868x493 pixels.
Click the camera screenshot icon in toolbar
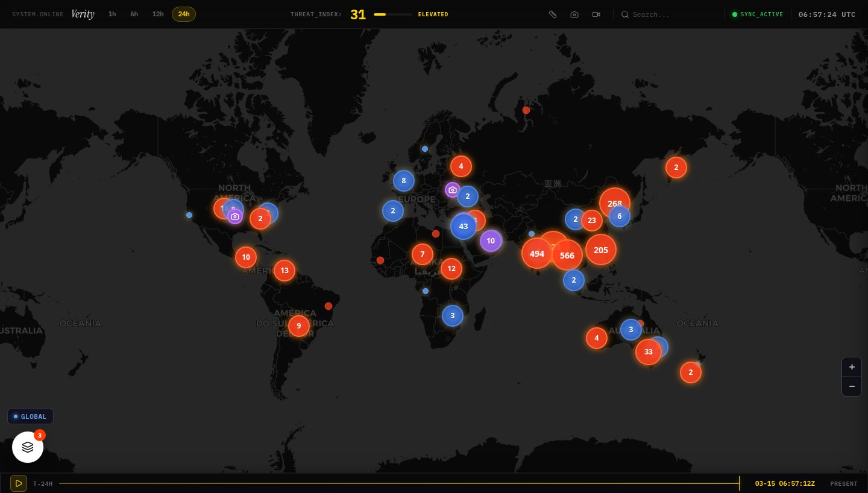point(574,14)
